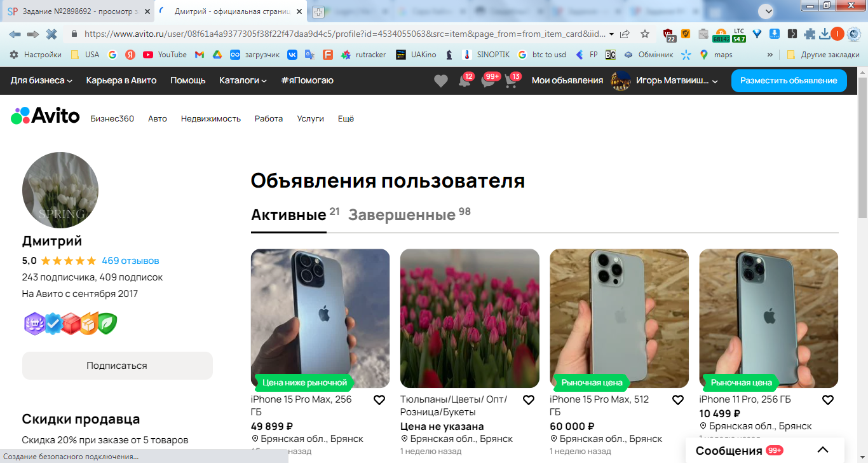Click the browser back arrow
This screenshot has height=463, width=868.
click(15, 34)
